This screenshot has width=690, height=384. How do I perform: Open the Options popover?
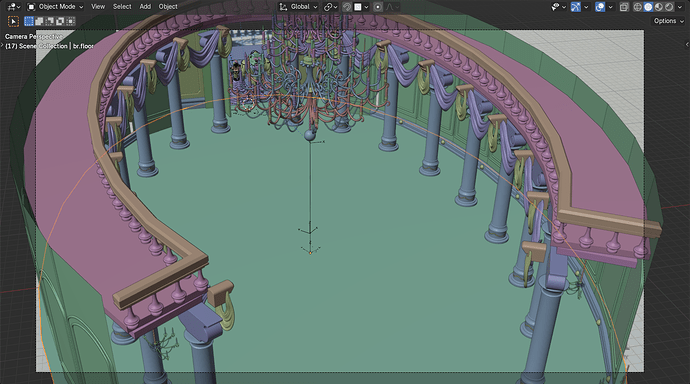[668, 21]
